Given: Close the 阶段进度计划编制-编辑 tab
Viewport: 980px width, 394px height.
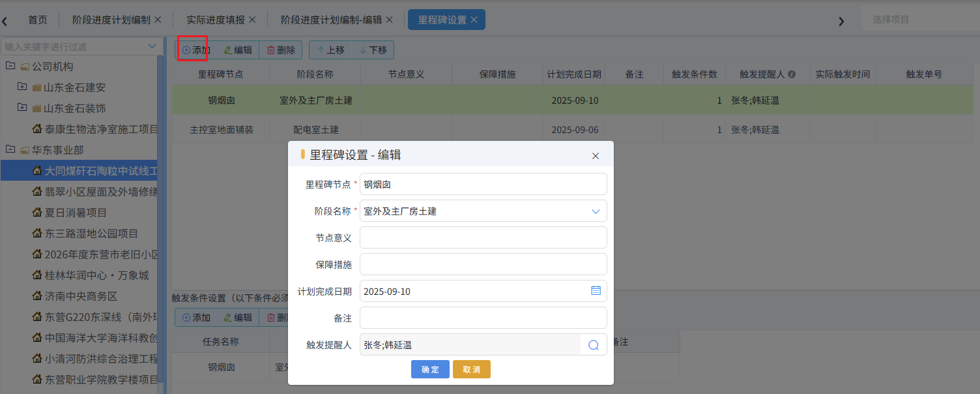Looking at the screenshot, I should point(389,20).
